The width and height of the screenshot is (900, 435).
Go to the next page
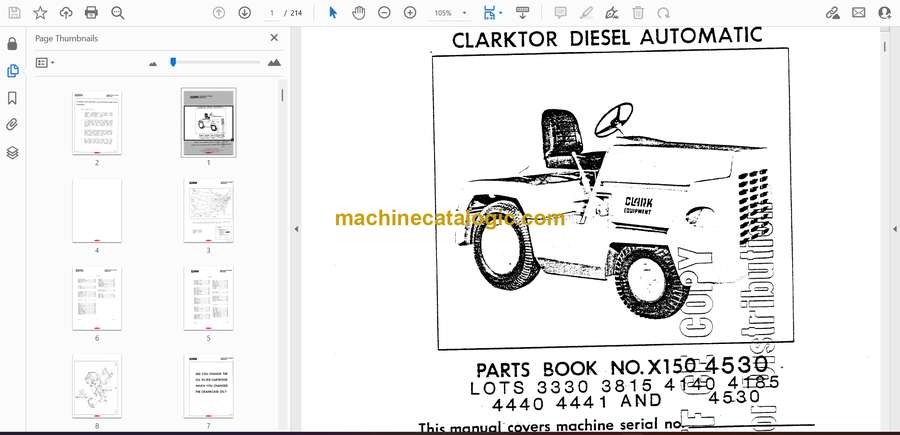(245, 13)
